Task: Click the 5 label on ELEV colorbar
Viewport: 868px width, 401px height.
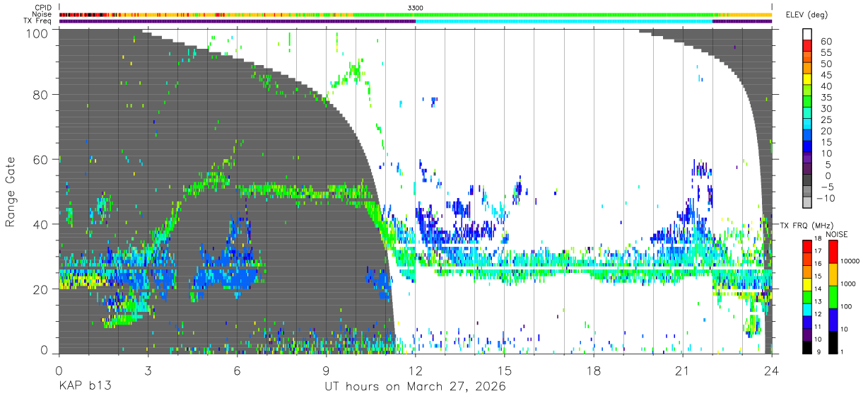Action: pos(828,164)
